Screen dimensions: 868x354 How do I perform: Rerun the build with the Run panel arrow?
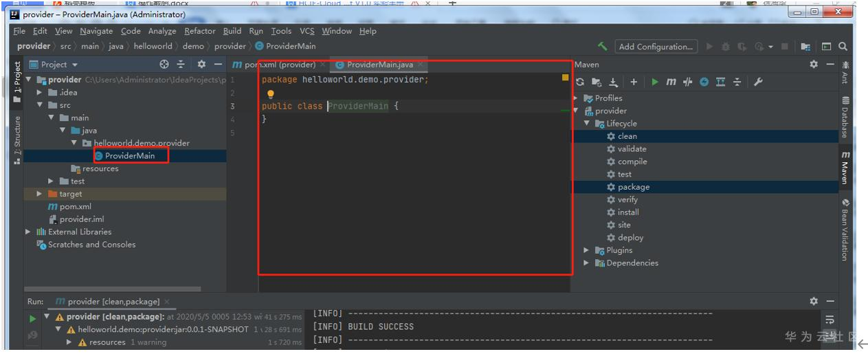(x=32, y=318)
